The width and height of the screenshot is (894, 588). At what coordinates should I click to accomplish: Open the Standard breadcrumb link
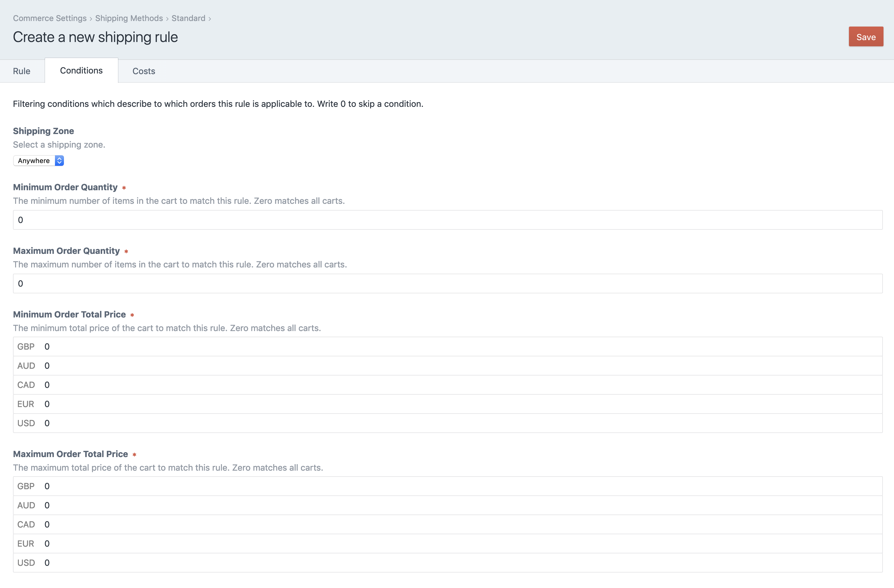tap(188, 18)
